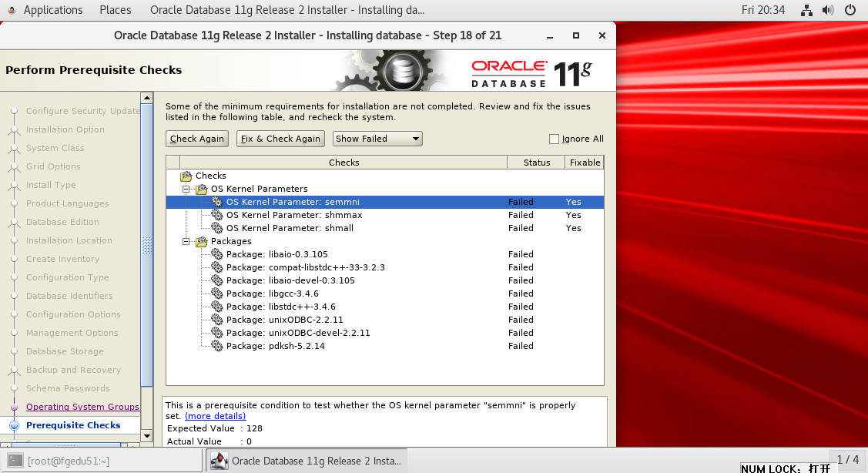
Task: Switch to the root@fgedu51 terminal window
Action: click(102, 460)
